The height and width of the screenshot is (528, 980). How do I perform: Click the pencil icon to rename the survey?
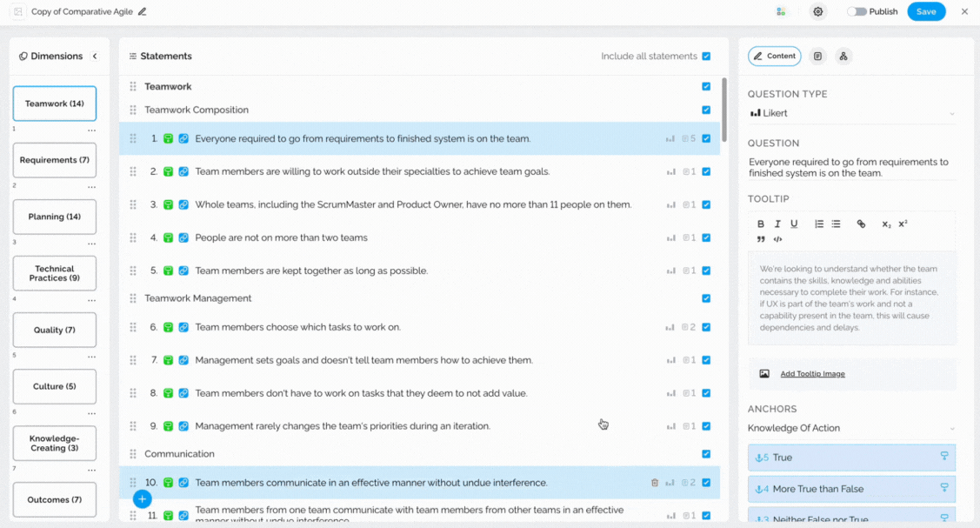tap(143, 12)
